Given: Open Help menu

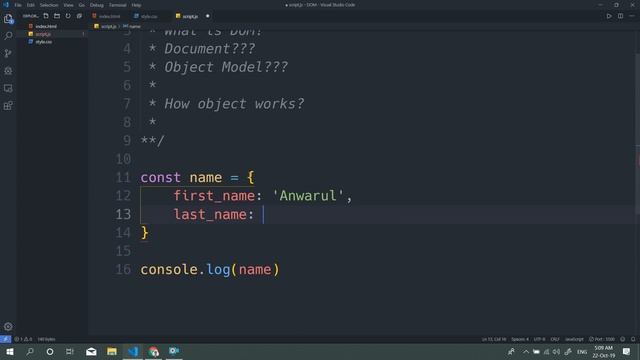Looking at the screenshot, I should click(x=136, y=5).
